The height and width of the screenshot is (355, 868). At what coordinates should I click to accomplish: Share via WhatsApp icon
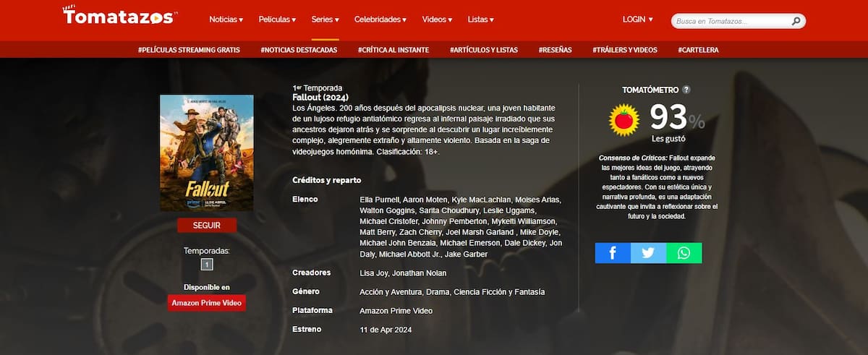[x=684, y=253]
